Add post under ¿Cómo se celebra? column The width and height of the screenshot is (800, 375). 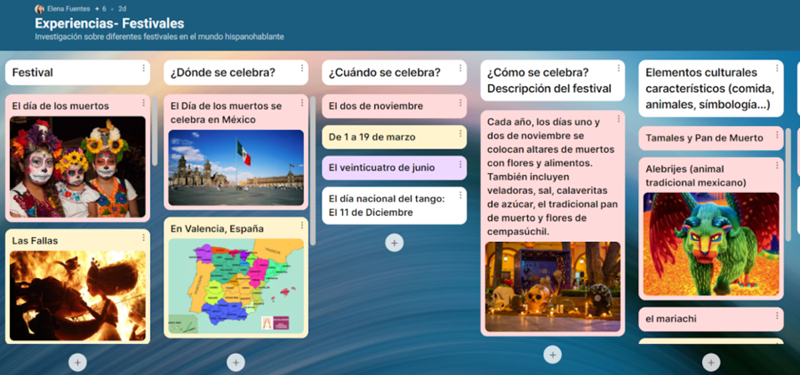[x=553, y=355]
